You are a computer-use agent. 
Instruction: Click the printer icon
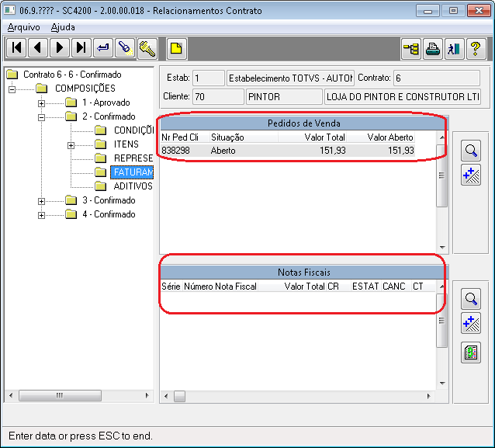[433, 49]
